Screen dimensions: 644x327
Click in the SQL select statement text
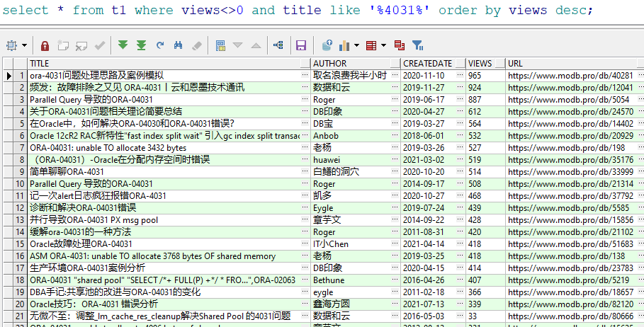298,10
